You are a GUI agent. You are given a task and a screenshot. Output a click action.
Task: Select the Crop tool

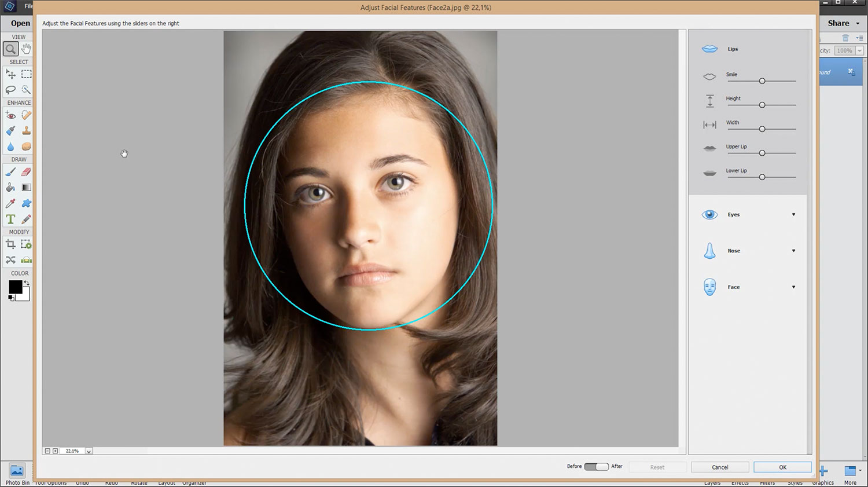pos(10,244)
